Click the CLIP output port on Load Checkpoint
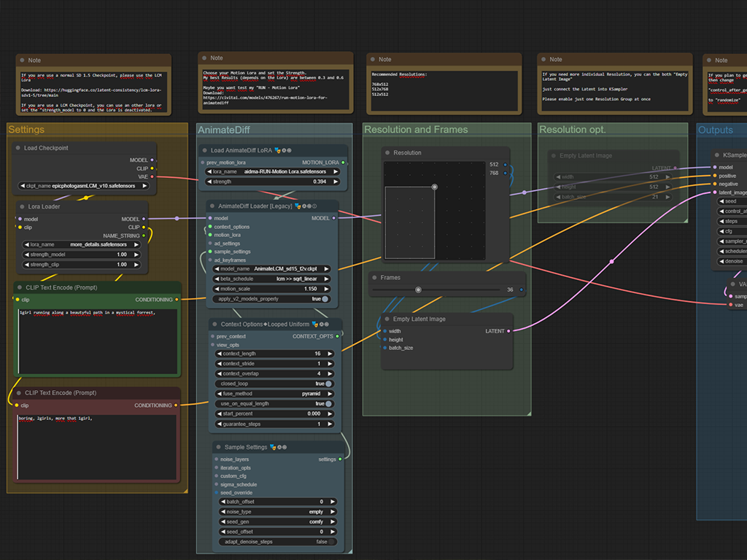This screenshot has width=747, height=560. [152, 168]
